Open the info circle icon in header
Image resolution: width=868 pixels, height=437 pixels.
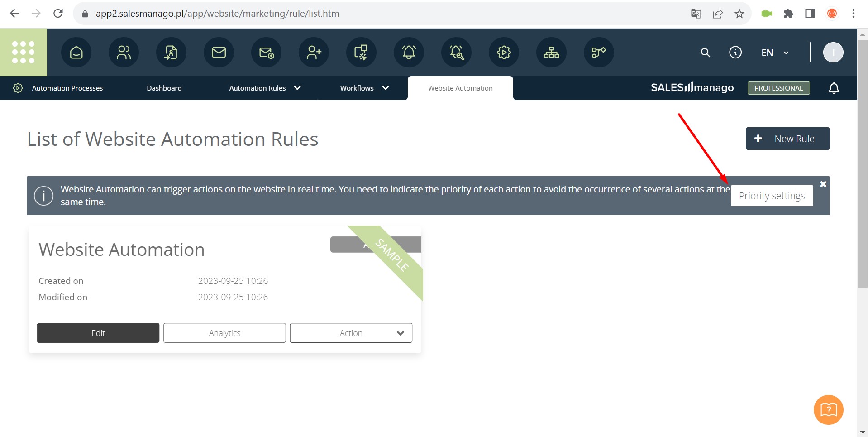click(735, 53)
